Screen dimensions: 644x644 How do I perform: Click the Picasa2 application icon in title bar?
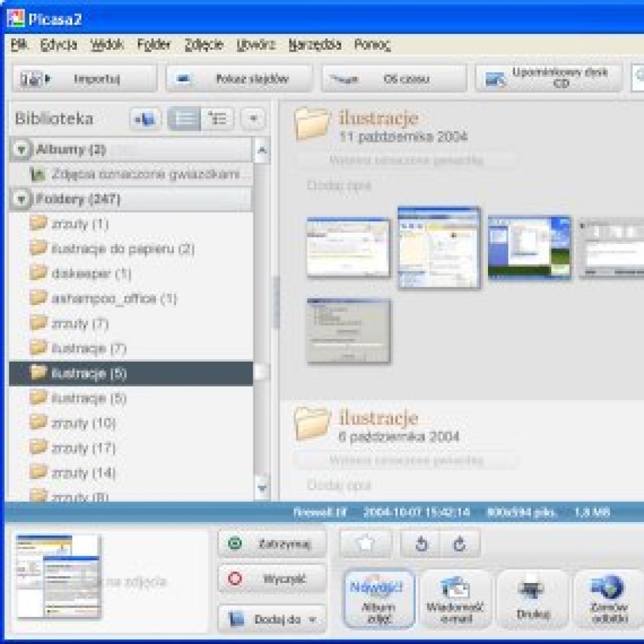point(16,19)
